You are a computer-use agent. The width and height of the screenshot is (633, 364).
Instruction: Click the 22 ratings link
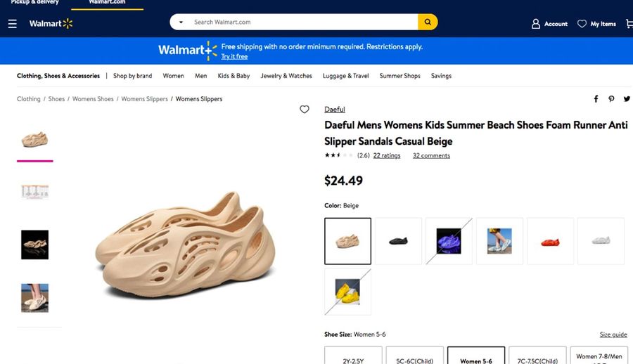[387, 156]
